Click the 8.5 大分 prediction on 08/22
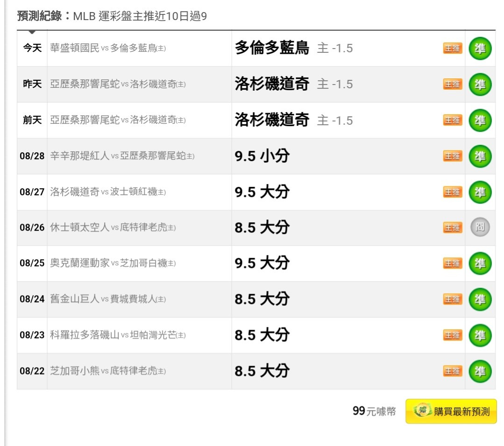The width and height of the screenshot is (504, 446). tap(262, 371)
